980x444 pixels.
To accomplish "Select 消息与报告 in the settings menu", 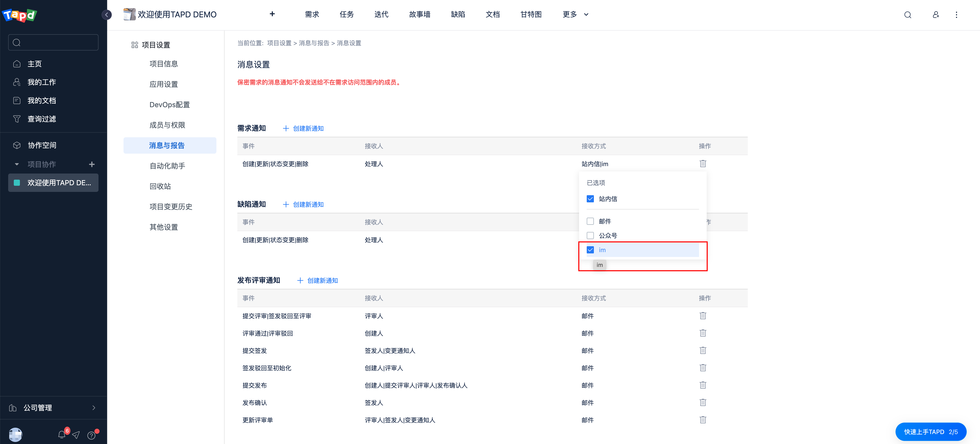I will 170,145.
